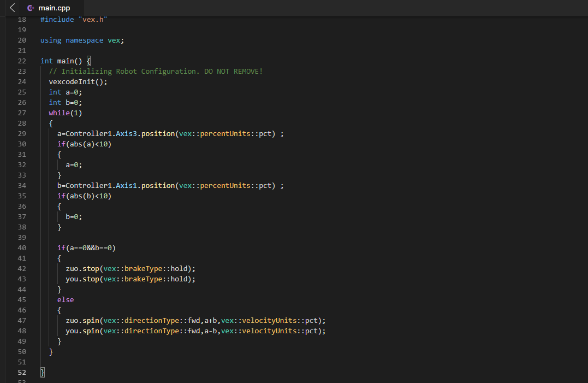Click the 'b=0;' statement on line 37
588x383 pixels.
[74, 216]
